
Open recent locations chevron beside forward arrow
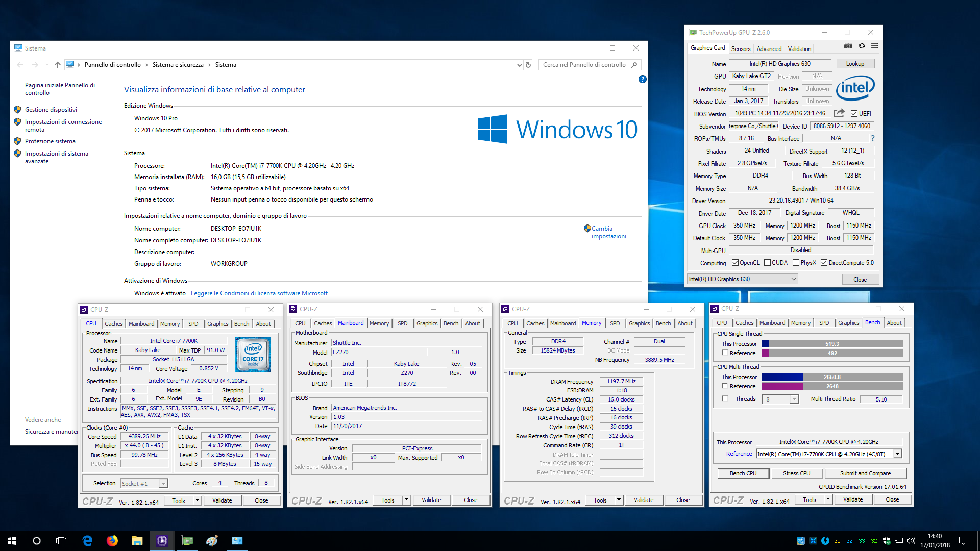tap(47, 65)
